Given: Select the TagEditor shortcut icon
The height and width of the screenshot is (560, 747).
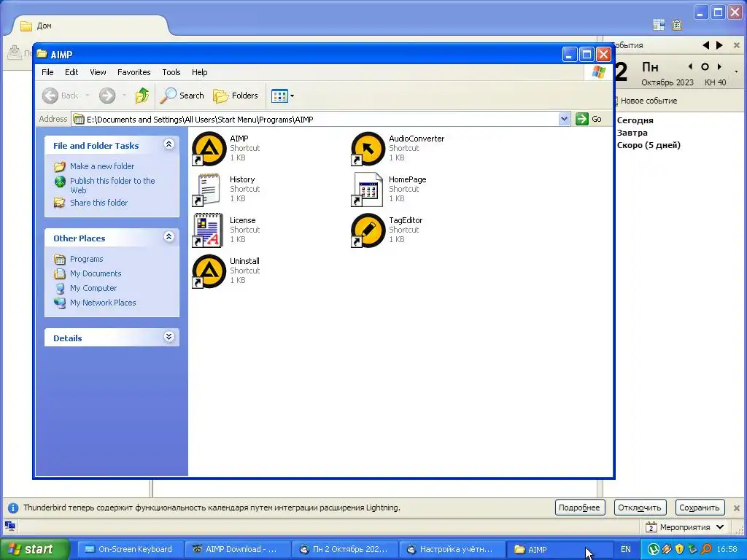Looking at the screenshot, I should [x=368, y=230].
